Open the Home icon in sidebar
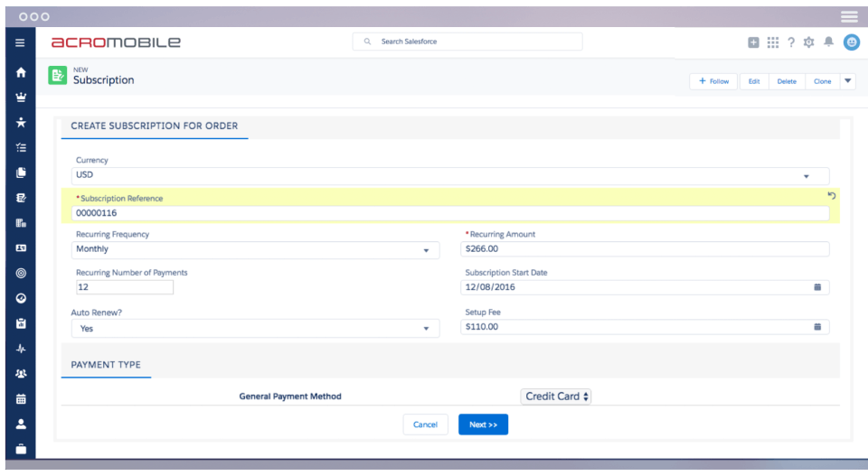Screen dimensions: 868x476 point(21,72)
